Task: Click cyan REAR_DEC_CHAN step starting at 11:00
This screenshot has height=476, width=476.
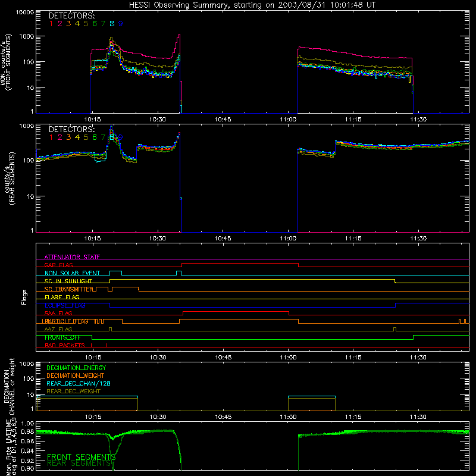Action: pos(312,396)
